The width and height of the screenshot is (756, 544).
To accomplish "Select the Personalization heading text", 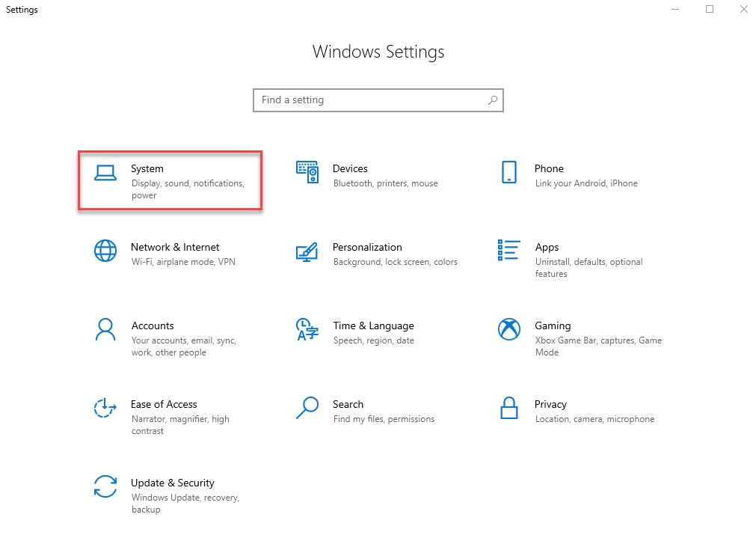I will pos(367,247).
